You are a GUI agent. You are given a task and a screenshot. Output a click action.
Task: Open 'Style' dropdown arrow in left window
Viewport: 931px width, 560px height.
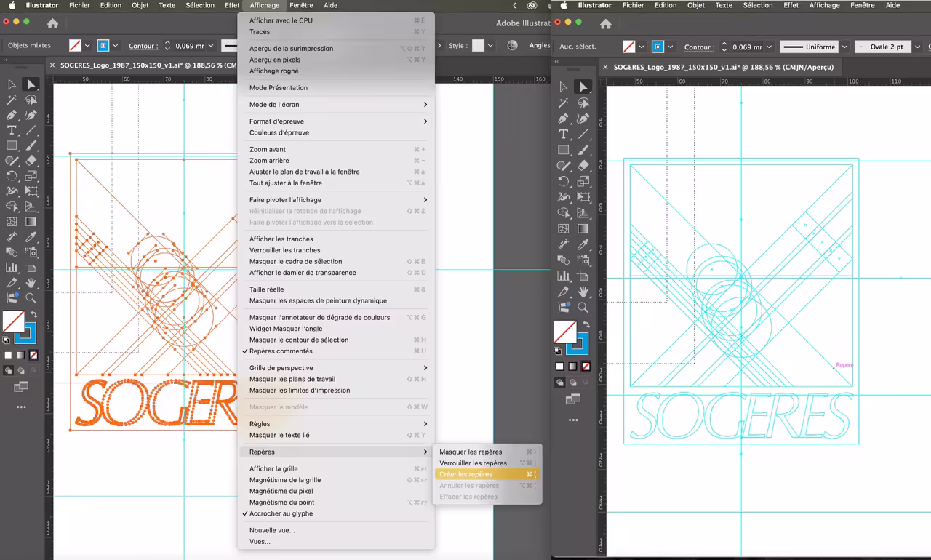coord(490,46)
